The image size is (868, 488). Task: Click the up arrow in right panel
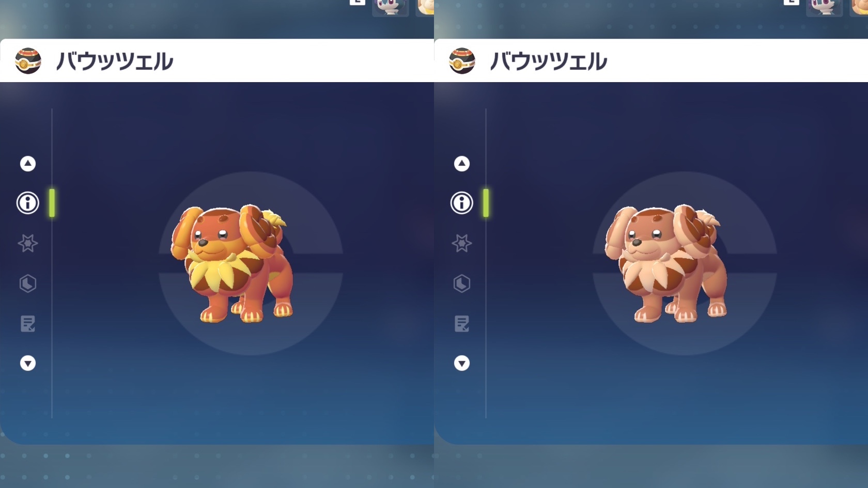click(x=462, y=164)
